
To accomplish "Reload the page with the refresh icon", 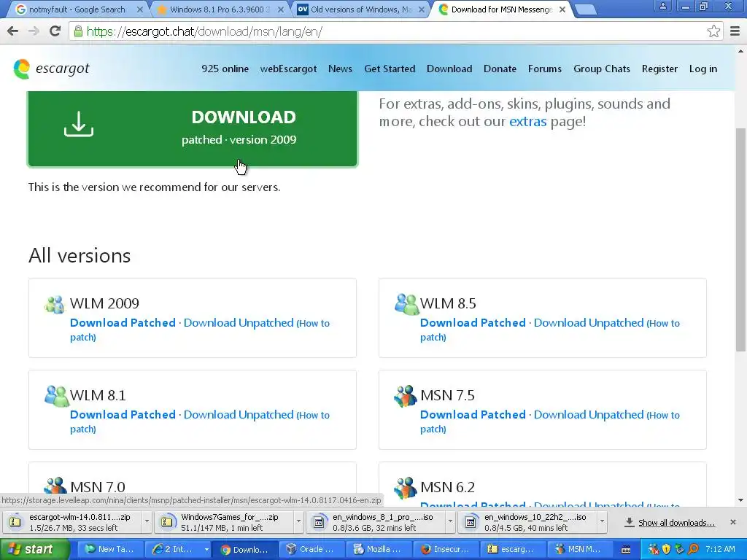I will pyautogui.click(x=55, y=31).
